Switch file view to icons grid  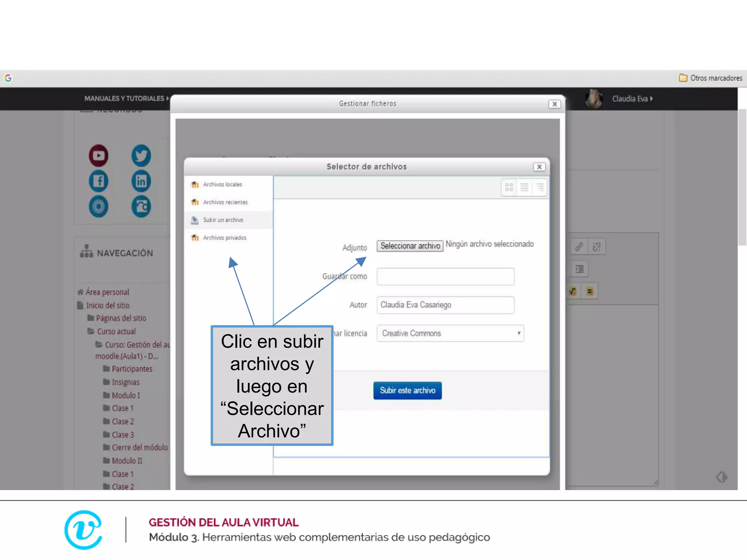pos(509,187)
